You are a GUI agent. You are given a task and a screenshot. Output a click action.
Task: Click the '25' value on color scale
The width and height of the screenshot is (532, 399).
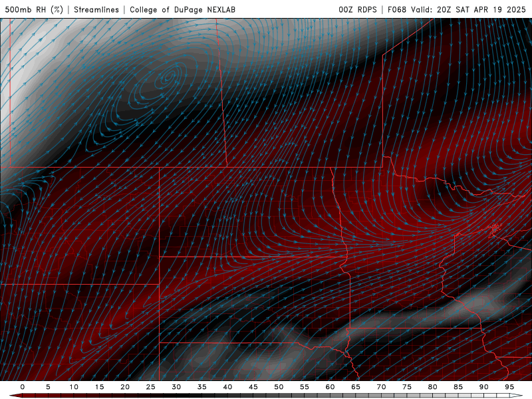tap(151, 387)
